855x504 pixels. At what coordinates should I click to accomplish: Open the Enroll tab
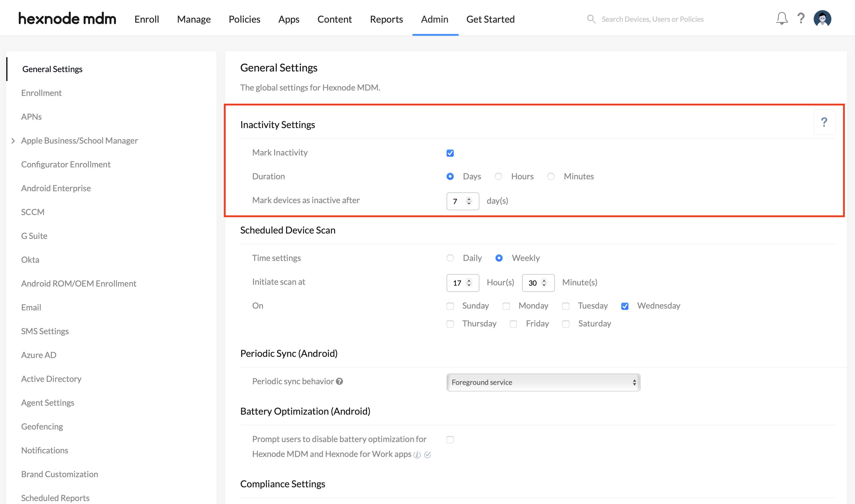point(146,19)
